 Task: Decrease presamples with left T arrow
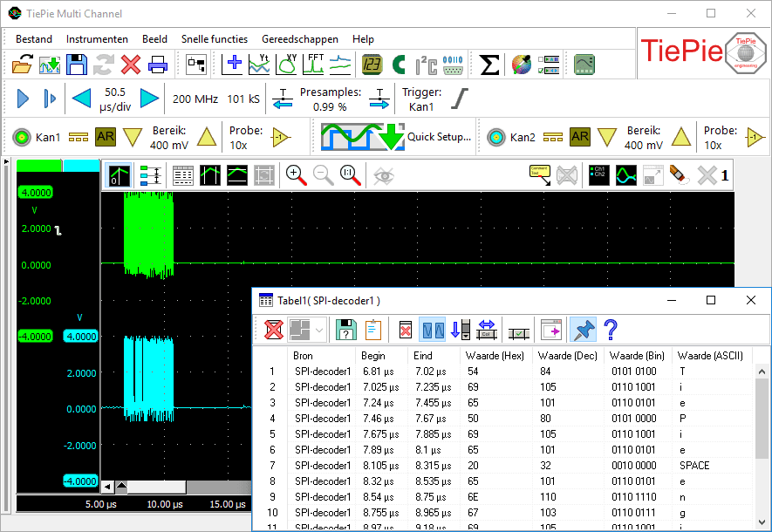(283, 99)
